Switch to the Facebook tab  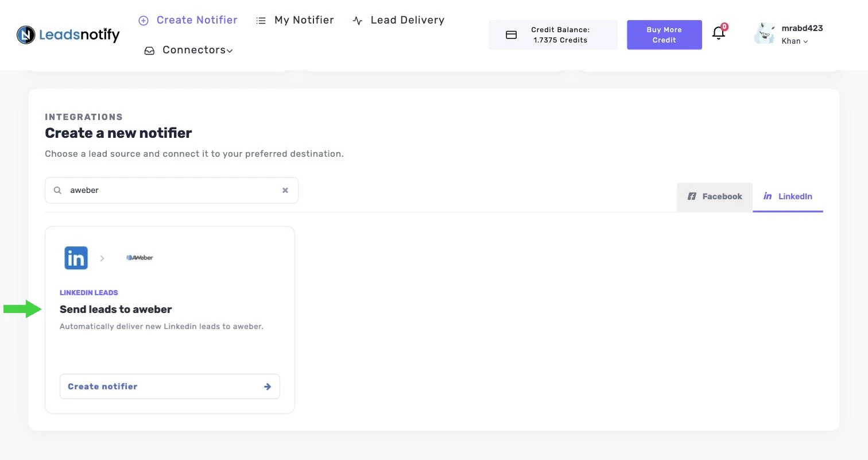pos(715,196)
